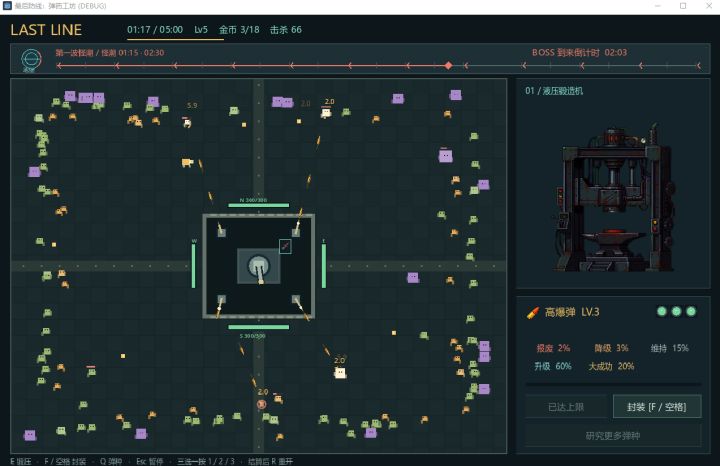The height and width of the screenshot is (466, 720).
Task: Click the Q 弹种 hint in the bottom bar
Action: [x=111, y=461]
